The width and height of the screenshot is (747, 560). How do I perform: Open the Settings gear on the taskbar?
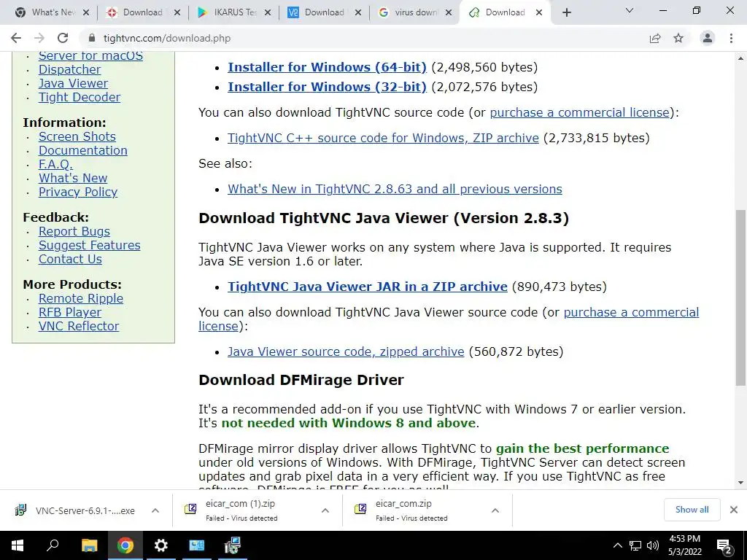click(161, 545)
